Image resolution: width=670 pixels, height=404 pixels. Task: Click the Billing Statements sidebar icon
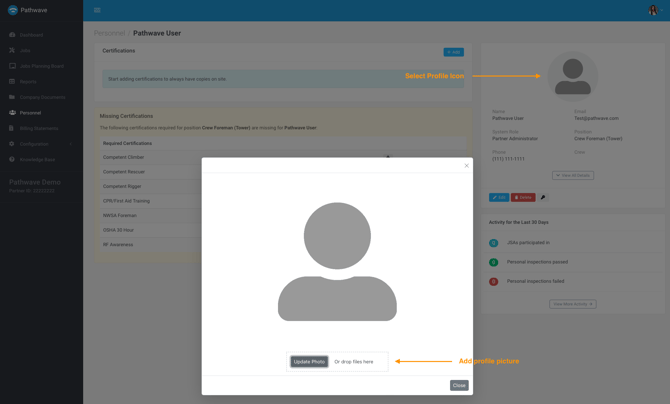click(x=12, y=128)
